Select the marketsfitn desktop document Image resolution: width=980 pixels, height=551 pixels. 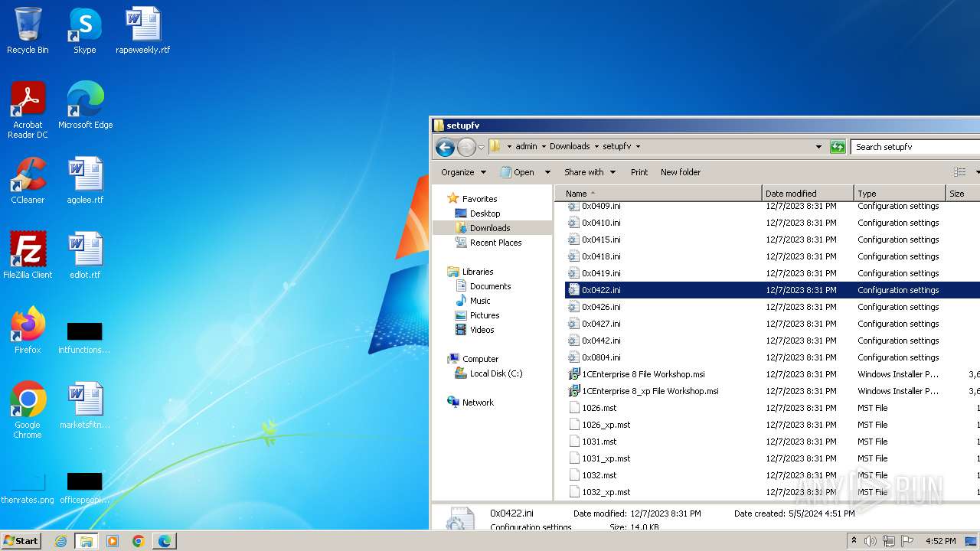click(x=85, y=405)
